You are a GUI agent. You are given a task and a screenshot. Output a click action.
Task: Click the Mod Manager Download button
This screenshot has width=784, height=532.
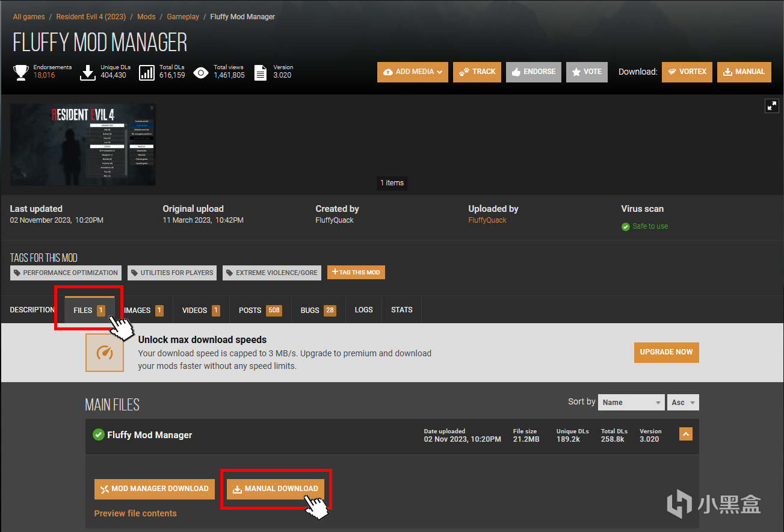point(154,489)
